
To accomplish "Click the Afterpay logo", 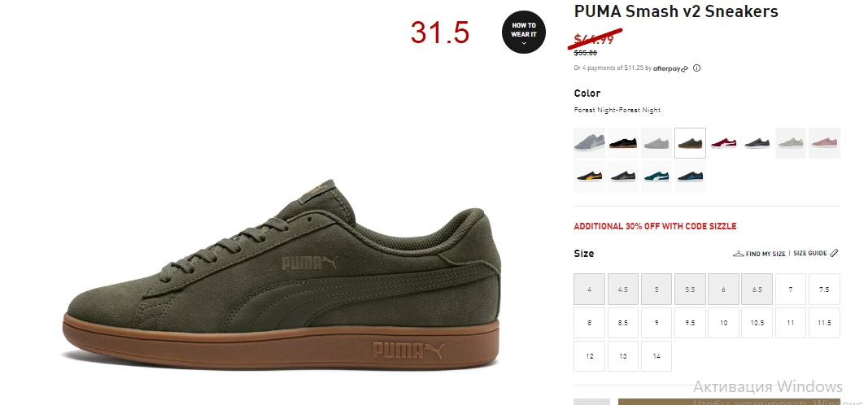I will pos(670,68).
